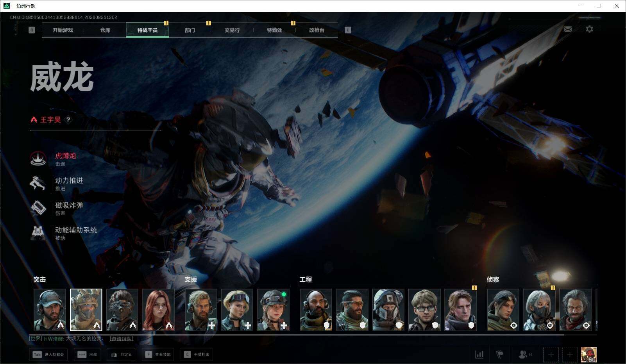Open the flag icon in the bottom bar
This screenshot has height=364, width=626.
coord(499,355)
